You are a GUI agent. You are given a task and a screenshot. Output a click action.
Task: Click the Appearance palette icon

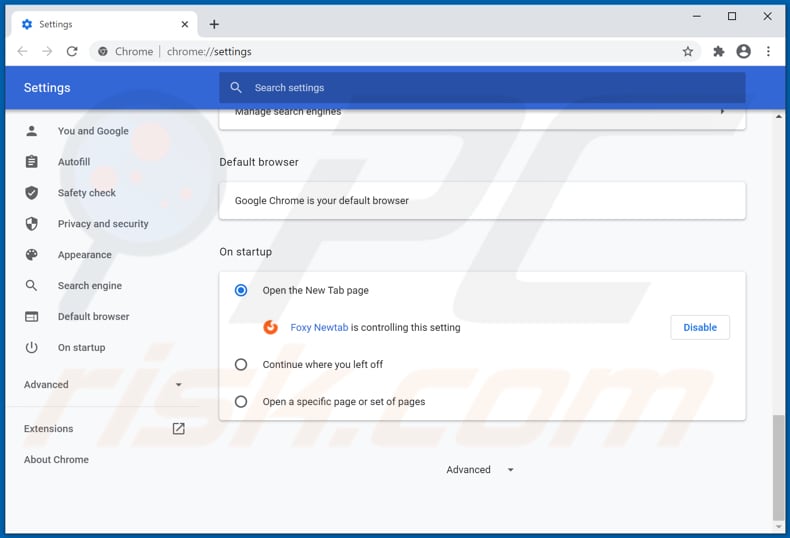32,254
